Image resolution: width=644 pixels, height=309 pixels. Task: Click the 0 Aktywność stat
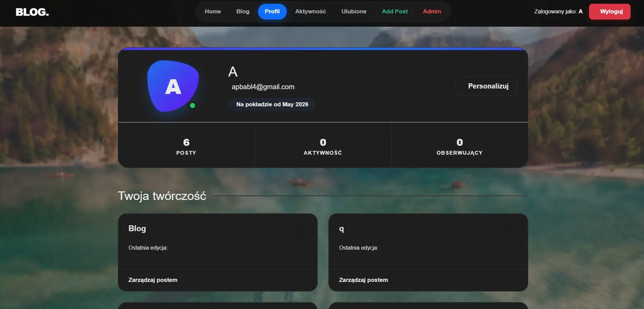(323, 146)
